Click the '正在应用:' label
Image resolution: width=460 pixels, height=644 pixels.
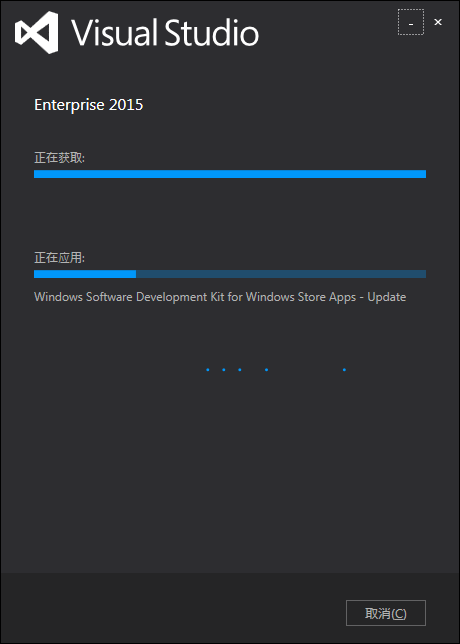tap(60, 258)
